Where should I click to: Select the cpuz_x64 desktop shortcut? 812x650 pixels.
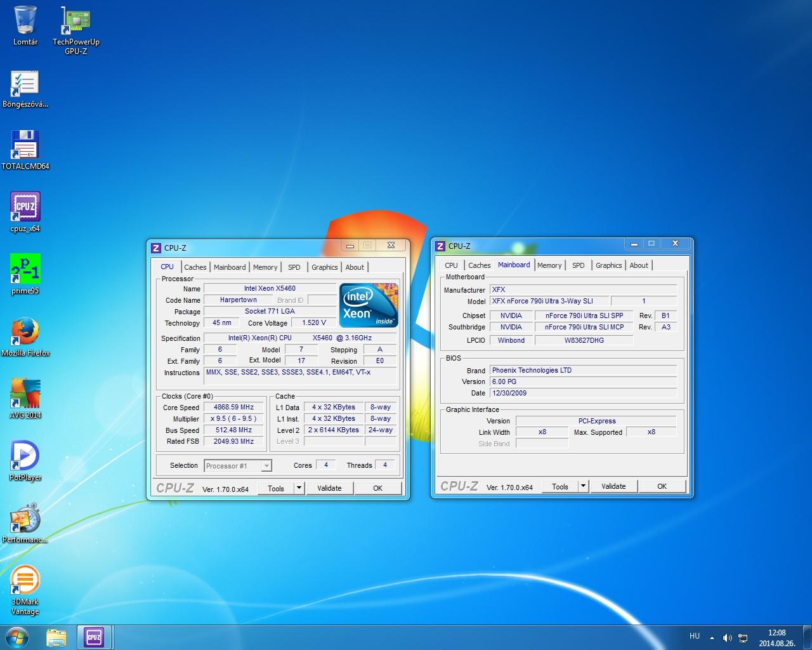tap(25, 213)
